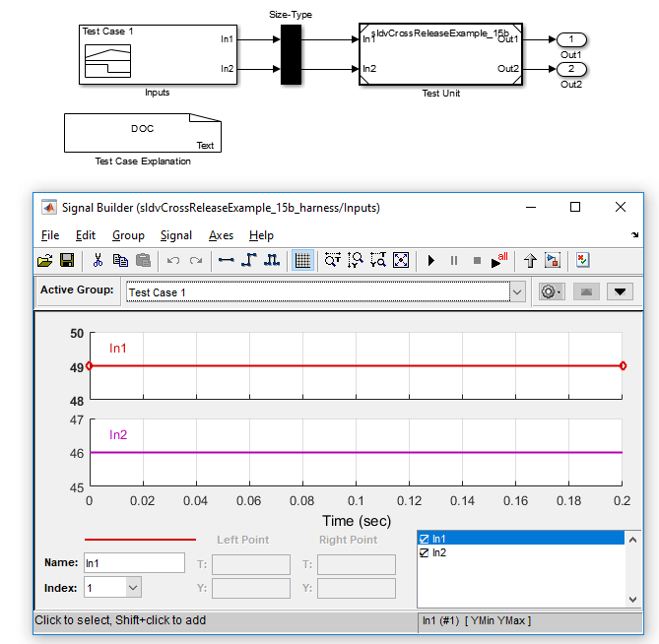Click the signal Name input field
Image resolution: width=659 pixels, height=644 pixels.
pos(134,563)
